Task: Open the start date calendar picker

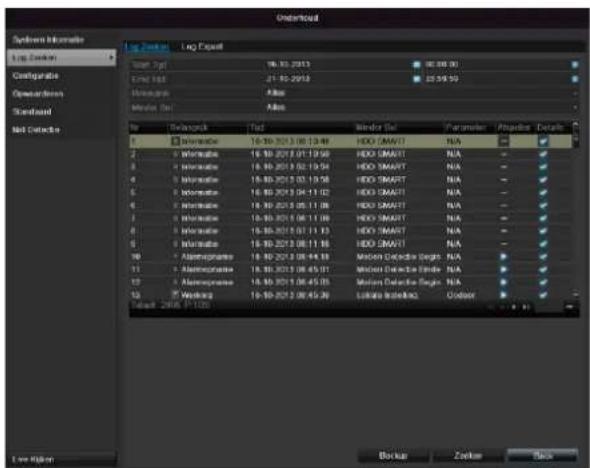Action: click(416, 64)
